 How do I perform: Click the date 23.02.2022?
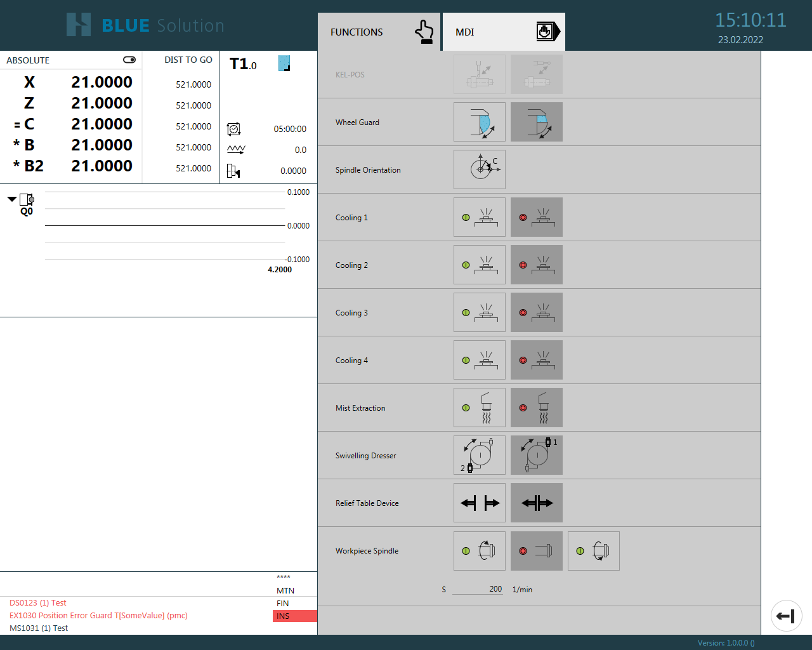pyautogui.click(x=740, y=40)
